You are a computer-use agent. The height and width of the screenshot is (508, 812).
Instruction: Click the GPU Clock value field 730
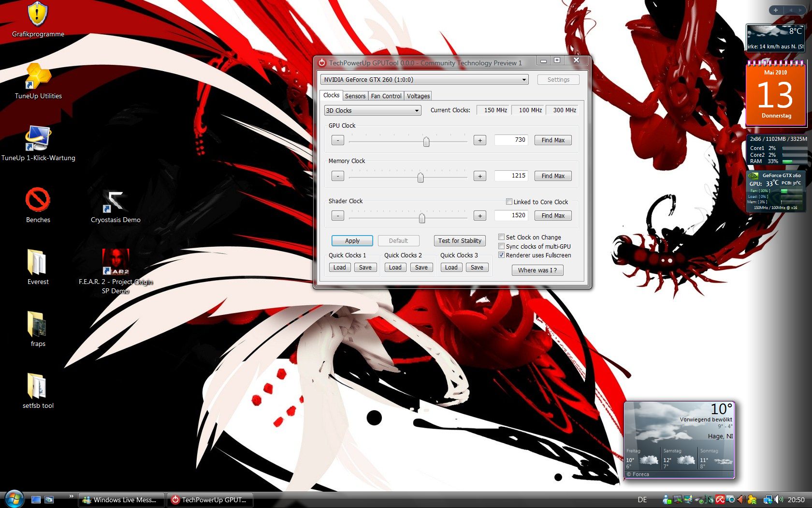click(511, 140)
